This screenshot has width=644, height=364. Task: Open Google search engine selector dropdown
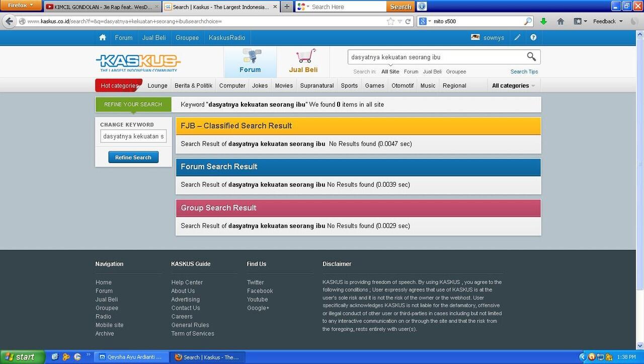425,21
